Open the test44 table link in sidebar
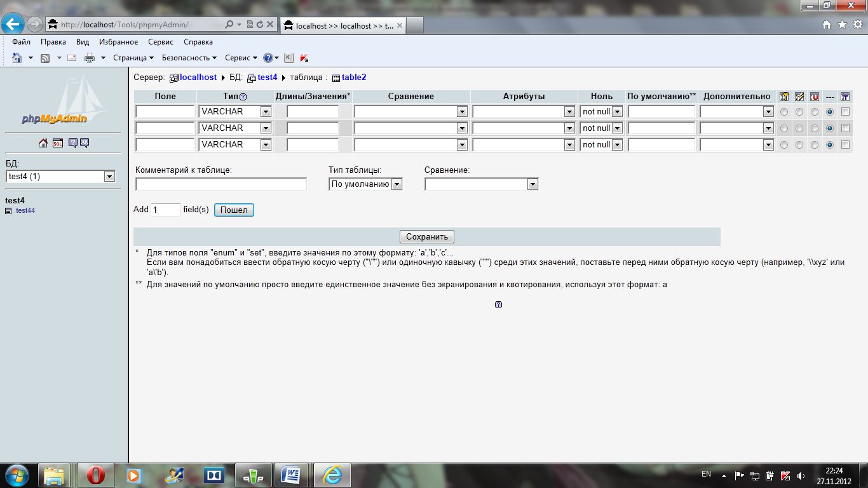Screen dimensions: 868x488 (x=25, y=210)
